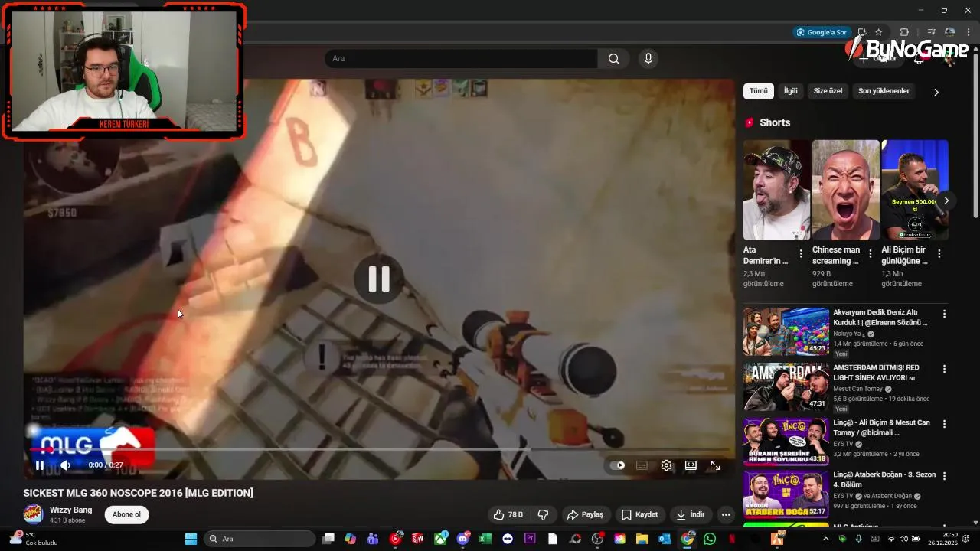Open Excel from the taskbar
980x551 pixels.
coord(485,539)
